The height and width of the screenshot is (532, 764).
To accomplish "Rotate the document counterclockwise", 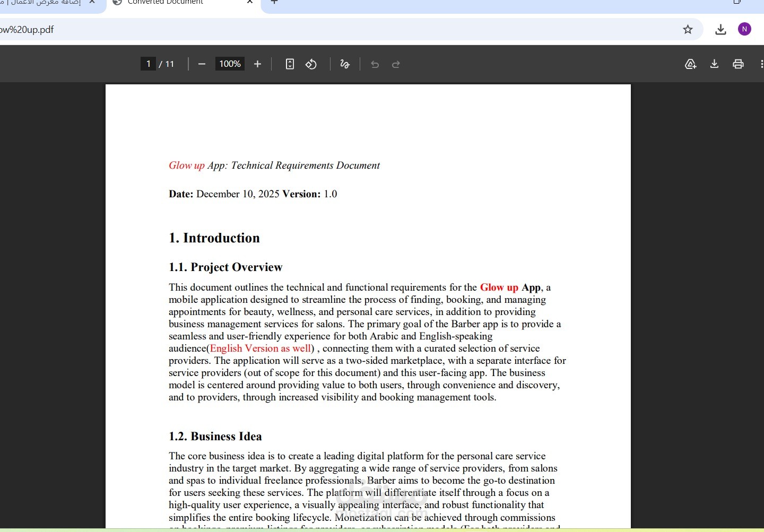I will [311, 64].
